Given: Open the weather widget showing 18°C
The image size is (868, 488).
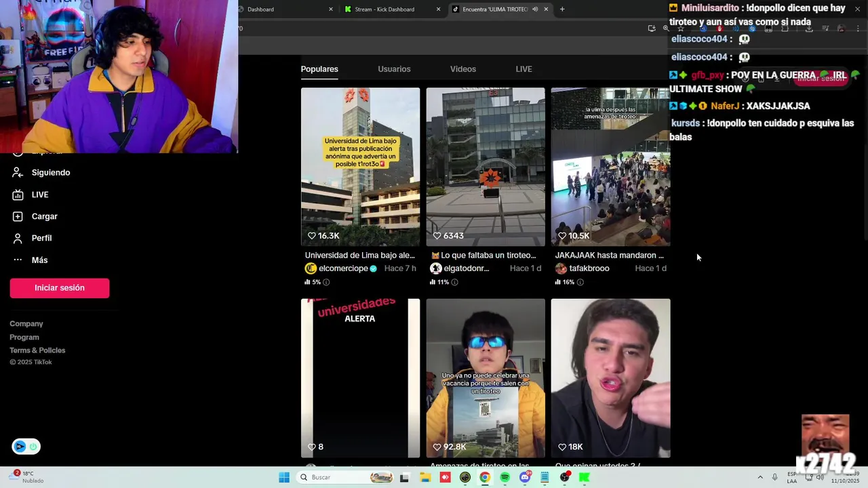Looking at the screenshot, I should 27,477.
